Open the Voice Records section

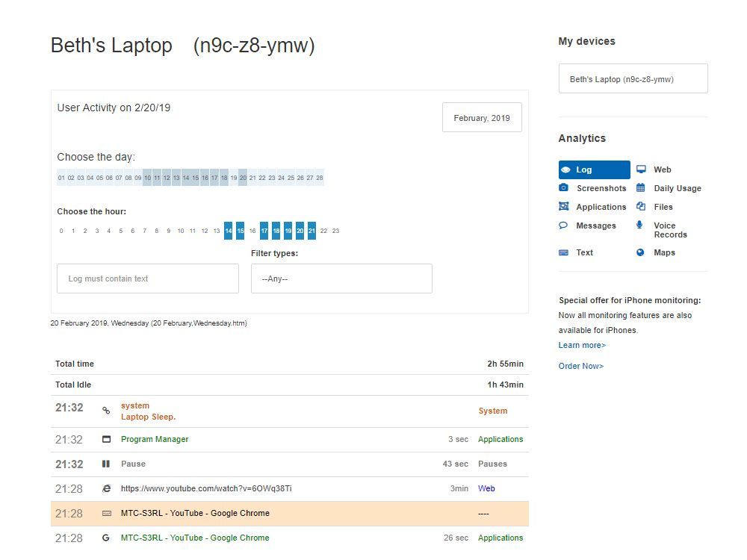(x=670, y=230)
